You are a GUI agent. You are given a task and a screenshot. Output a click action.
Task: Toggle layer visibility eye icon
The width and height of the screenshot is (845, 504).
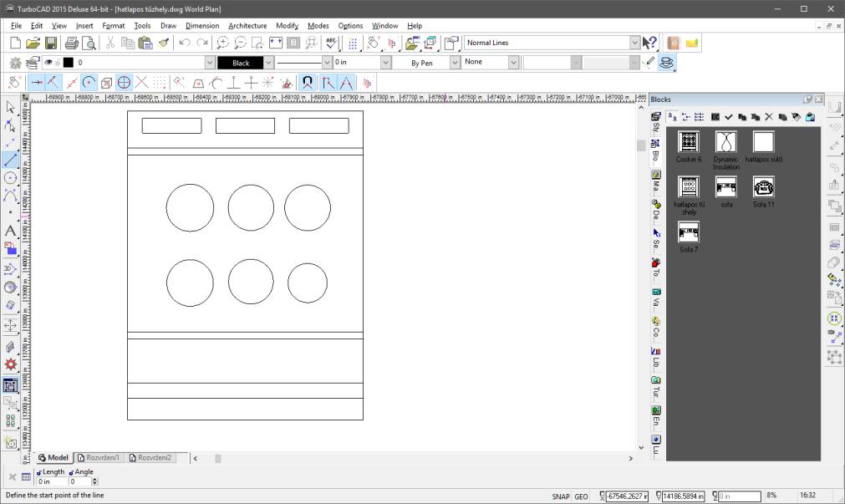point(48,63)
